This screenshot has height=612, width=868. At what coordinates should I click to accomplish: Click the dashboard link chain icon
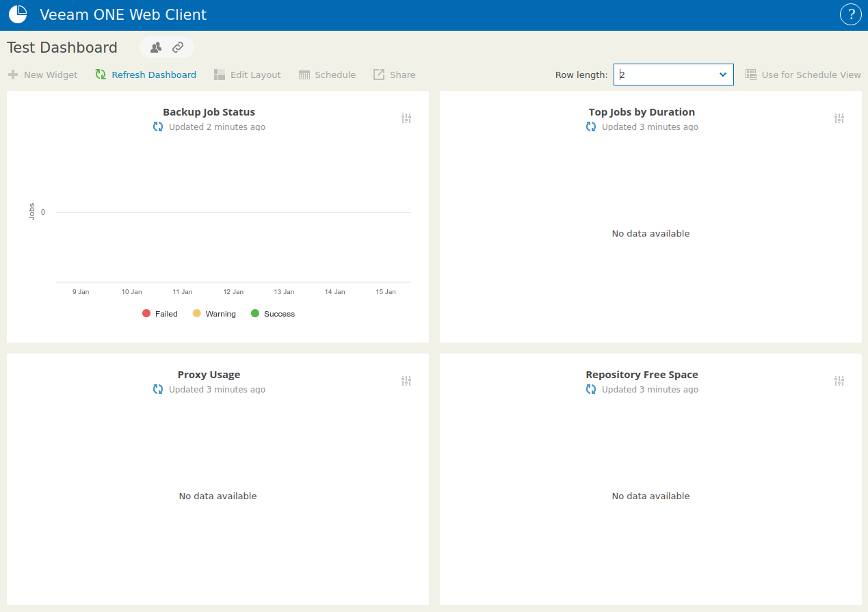click(178, 47)
